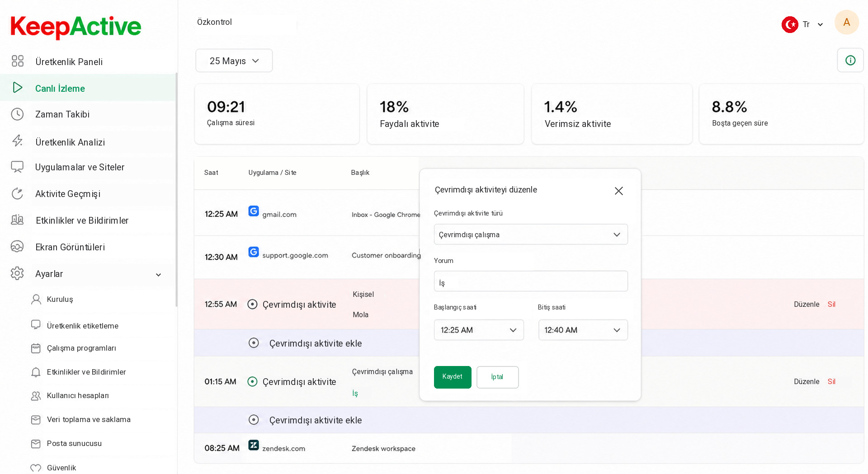This screenshot has width=868, height=474.
Task: Click the Çalışma programları calendar icon
Action: (36, 348)
